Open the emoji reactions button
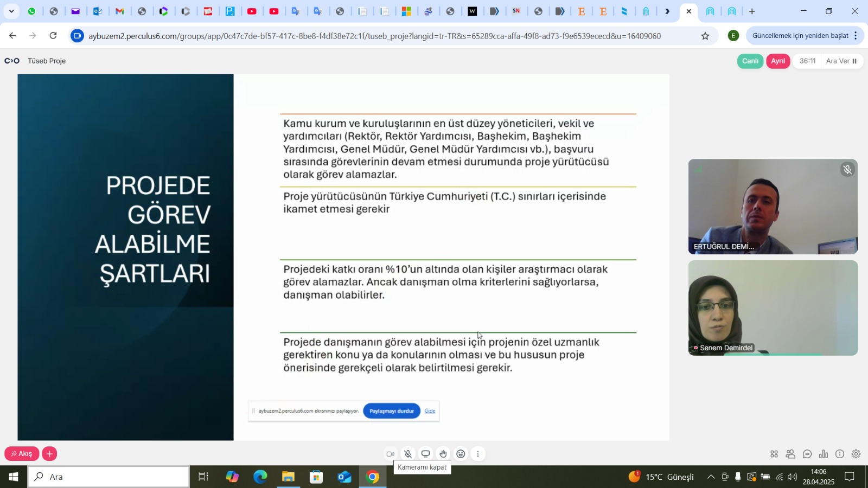This screenshot has width=868, height=488. 461,454
